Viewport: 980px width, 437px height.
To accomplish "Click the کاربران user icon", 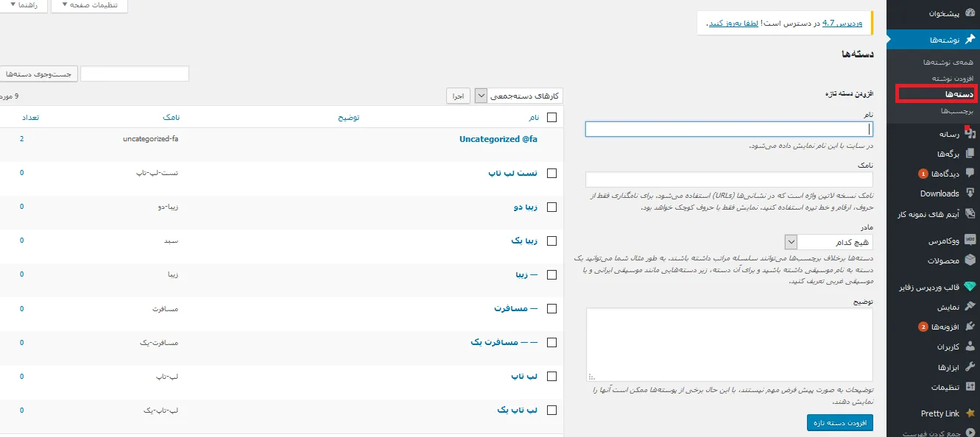I will pyautogui.click(x=970, y=347).
